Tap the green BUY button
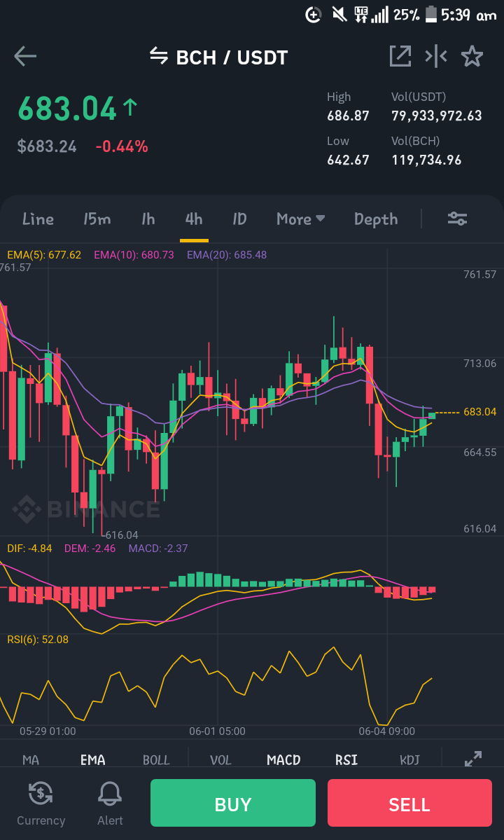 click(x=232, y=803)
